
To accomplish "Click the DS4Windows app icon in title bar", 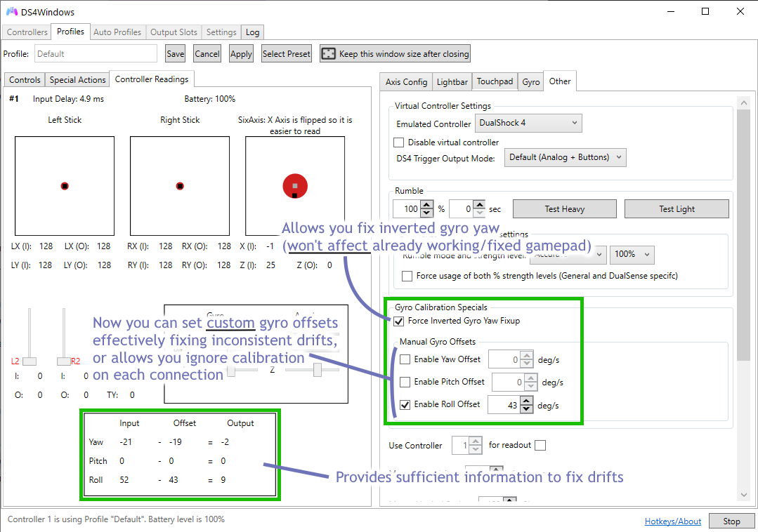I will pos(12,12).
